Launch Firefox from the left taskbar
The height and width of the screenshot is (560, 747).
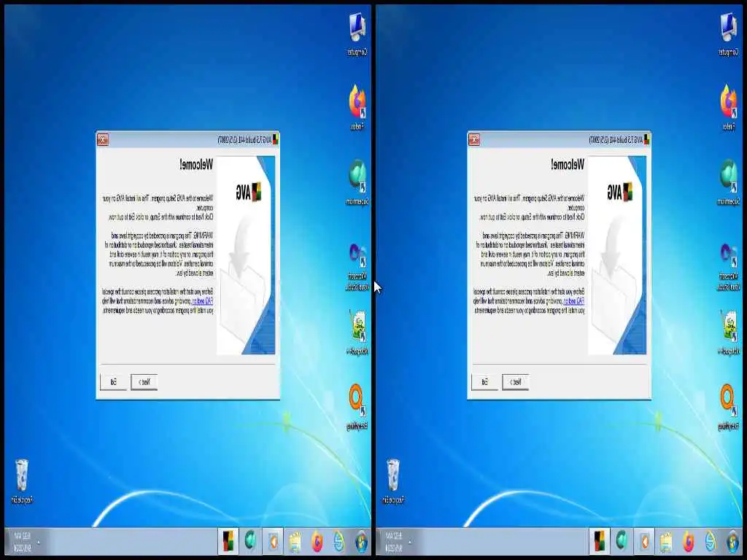click(317, 542)
